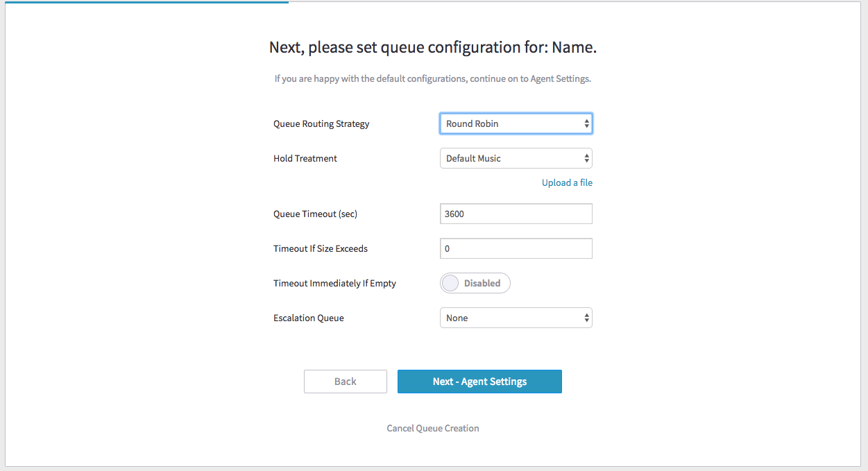Click the Hold Treatment label

click(305, 158)
